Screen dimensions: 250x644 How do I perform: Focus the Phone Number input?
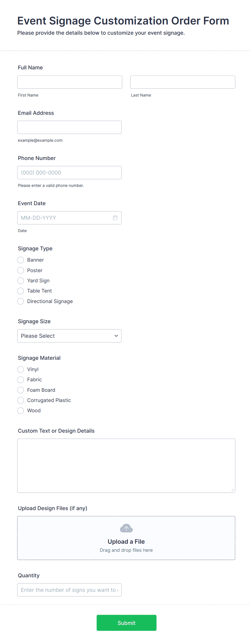pos(69,173)
